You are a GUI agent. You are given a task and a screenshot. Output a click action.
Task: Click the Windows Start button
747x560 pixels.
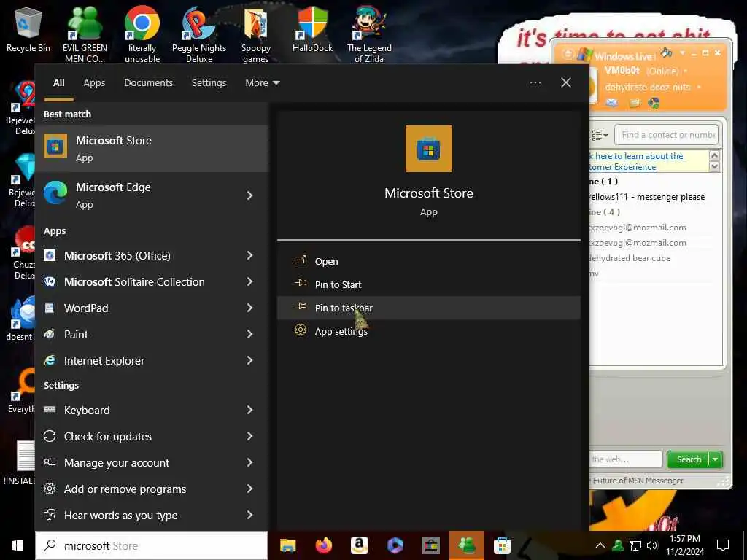click(x=18, y=545)
